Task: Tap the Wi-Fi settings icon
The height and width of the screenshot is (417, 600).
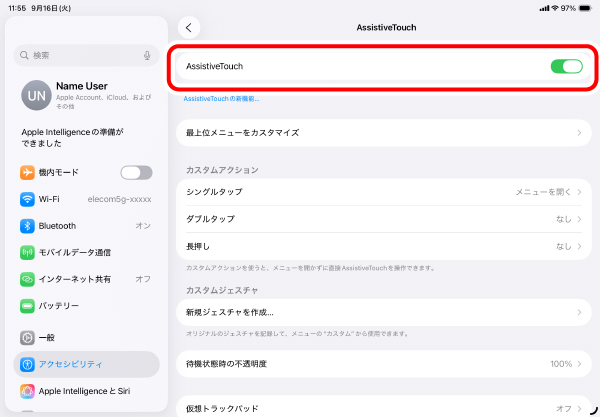Action: click(27, 199)
